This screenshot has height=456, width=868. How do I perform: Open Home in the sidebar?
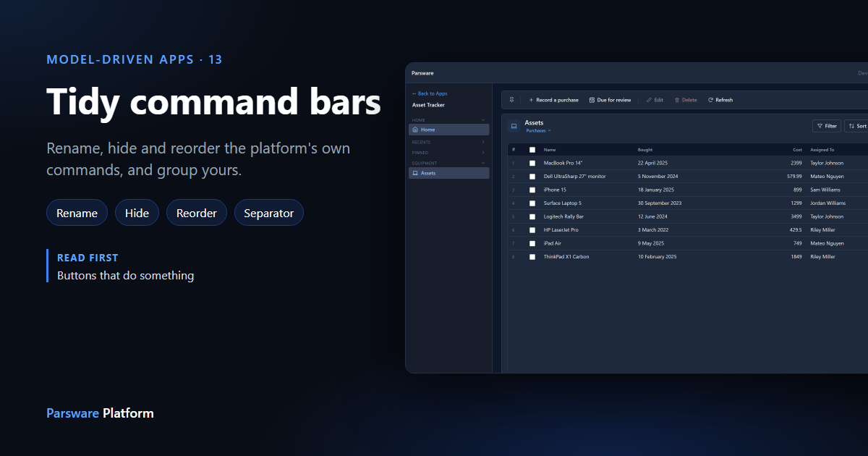click(449, 130)
